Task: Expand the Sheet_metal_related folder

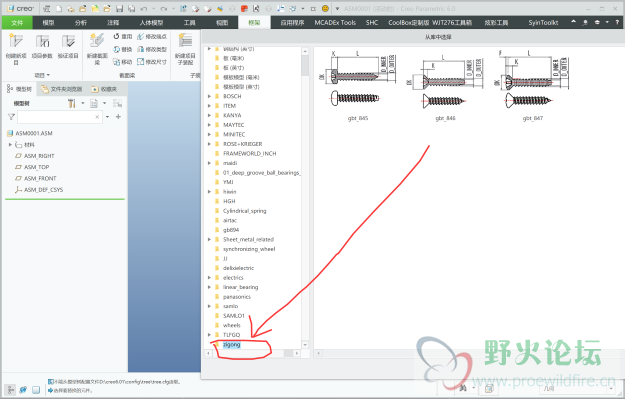Action: coord(209,239)
